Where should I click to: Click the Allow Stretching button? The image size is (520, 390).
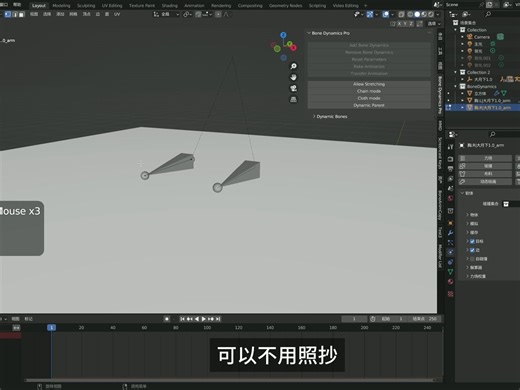369,84
